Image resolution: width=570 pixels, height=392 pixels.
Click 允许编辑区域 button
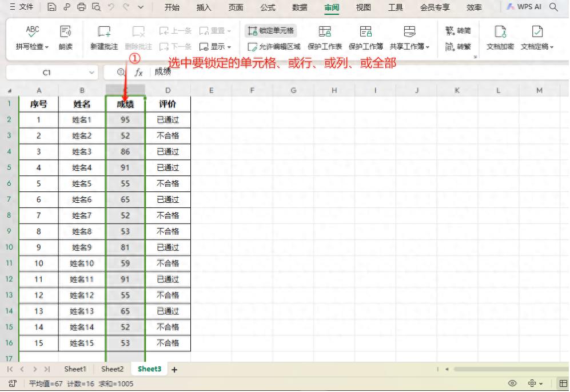274,46
